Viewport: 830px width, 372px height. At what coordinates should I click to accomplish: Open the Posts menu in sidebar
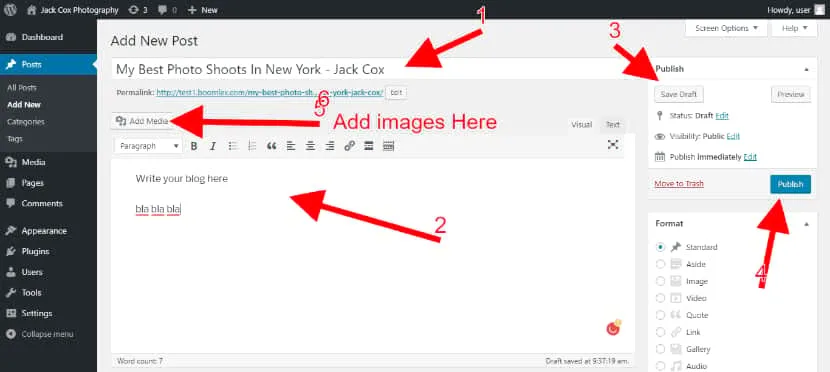coord(48,65)
